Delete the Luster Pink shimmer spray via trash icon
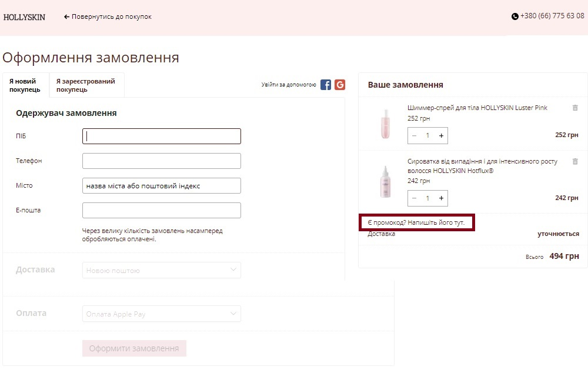Viewport: 588px width, 376px height. click(575, 108)
